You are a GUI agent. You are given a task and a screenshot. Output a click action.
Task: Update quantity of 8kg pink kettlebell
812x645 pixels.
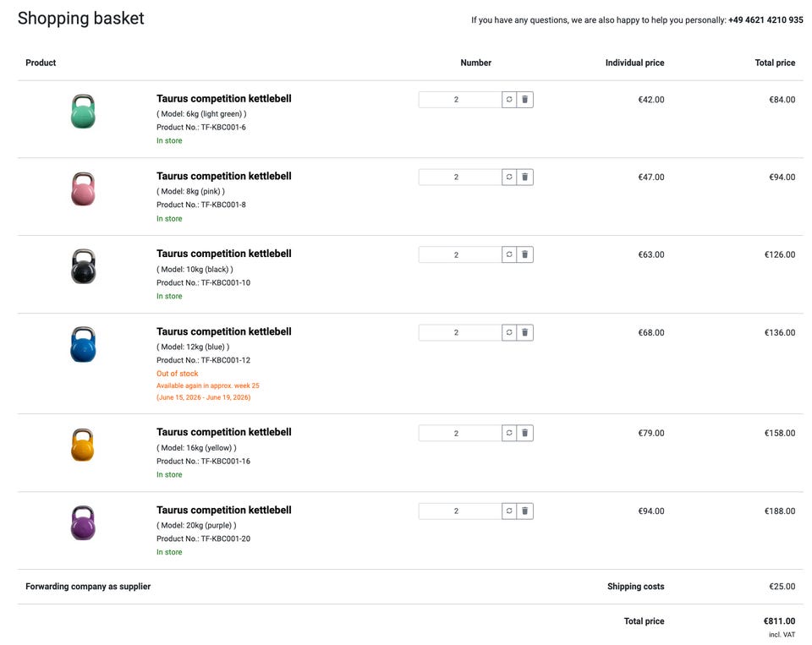(x=509, y=178)
